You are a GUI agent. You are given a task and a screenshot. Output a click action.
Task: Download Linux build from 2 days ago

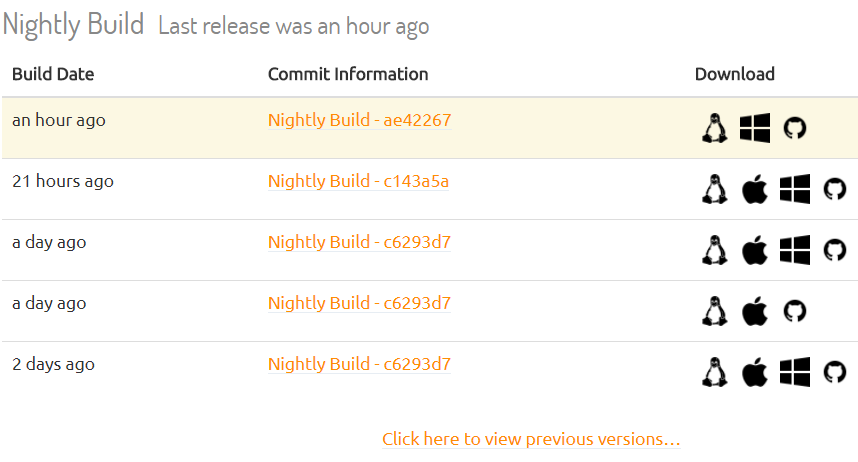click(715, 372)
